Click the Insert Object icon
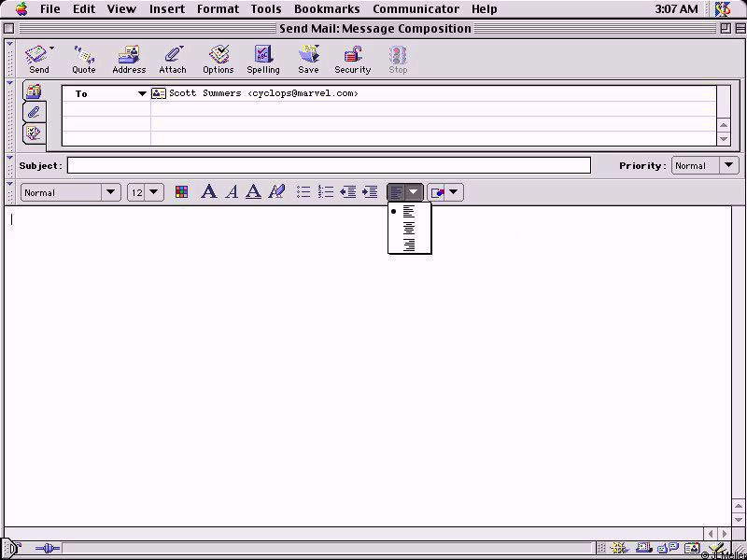This screenshot has width=747, height=560. [x=436, y=192]
